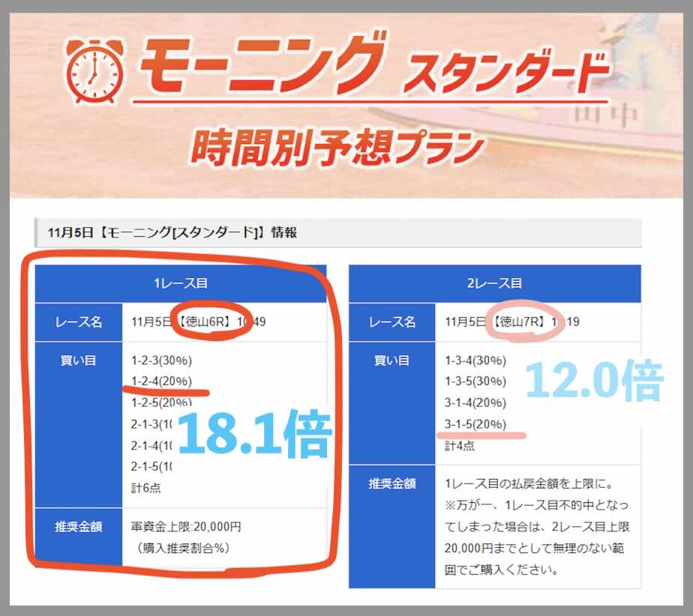Click the 11月5日 モーニング情報 section heading

(172, 233)
